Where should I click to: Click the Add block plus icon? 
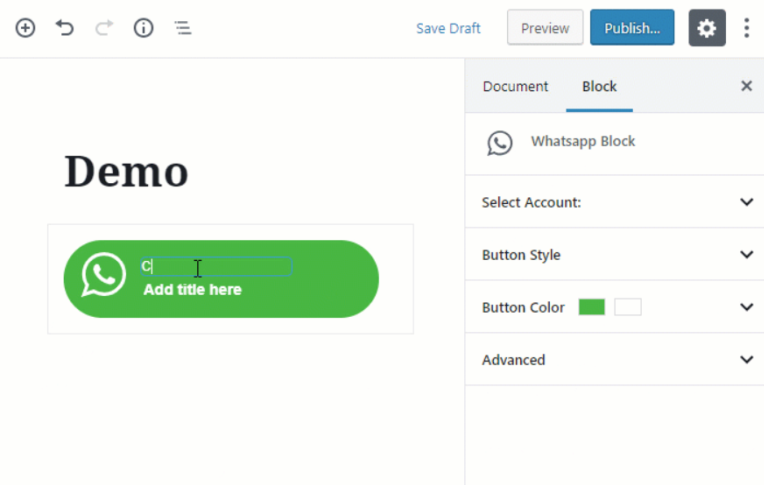(x=25, y=28)
